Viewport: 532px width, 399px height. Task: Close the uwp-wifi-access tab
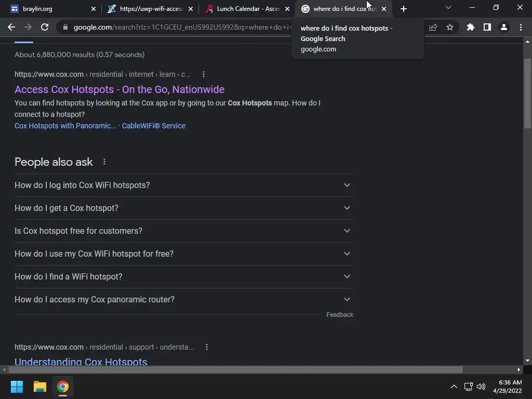(x=191, y=9)
